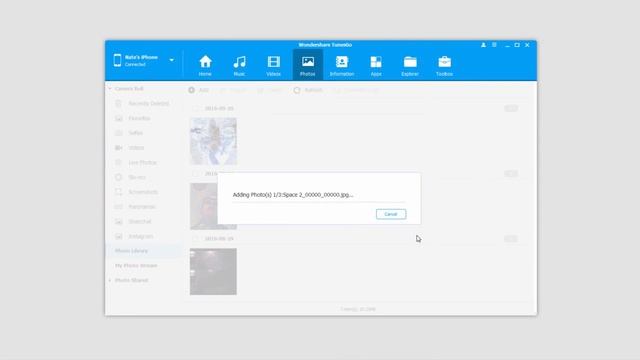Select the dark photo thumbnail in last group
The image size is (640, 360).
pos(213,271)
